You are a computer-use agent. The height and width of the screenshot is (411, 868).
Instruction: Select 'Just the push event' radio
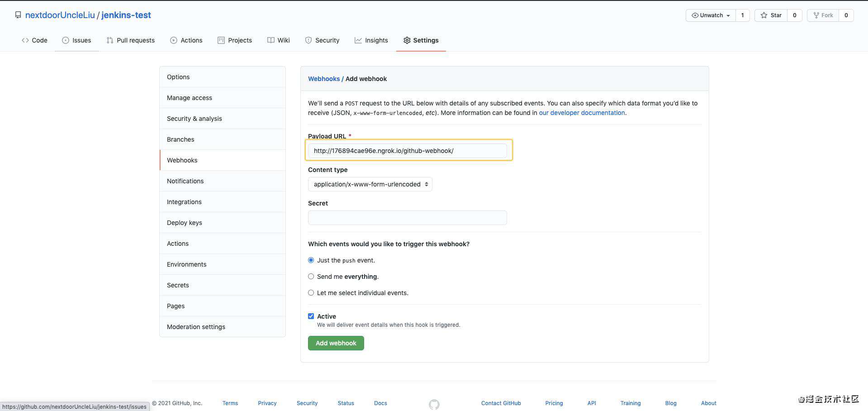[311, 260]
